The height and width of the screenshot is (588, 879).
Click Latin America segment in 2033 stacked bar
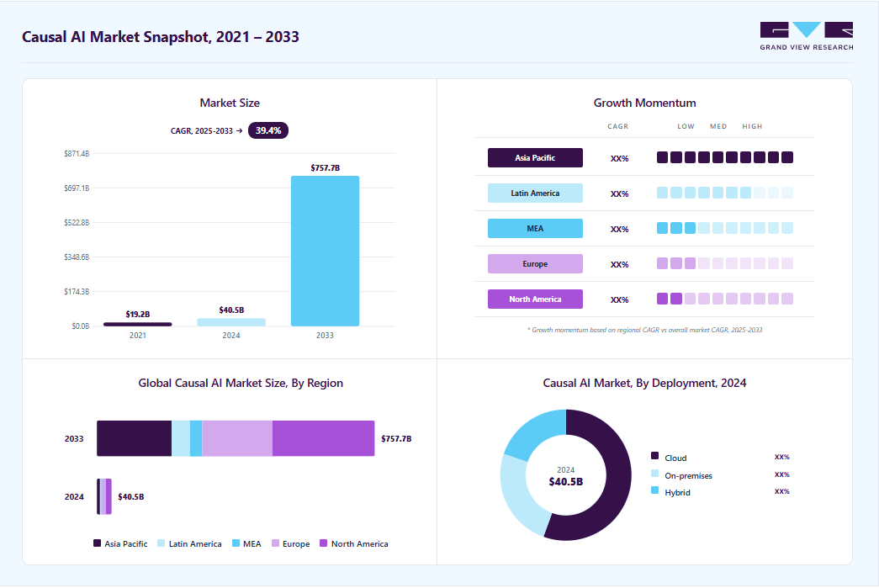pos(181,438)
